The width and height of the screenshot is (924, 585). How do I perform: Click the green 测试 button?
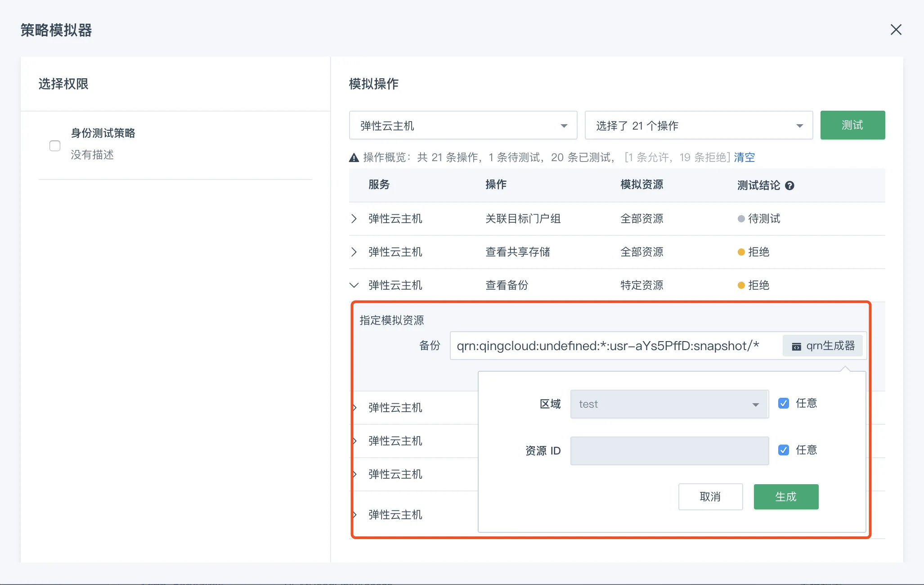[852, 125]
